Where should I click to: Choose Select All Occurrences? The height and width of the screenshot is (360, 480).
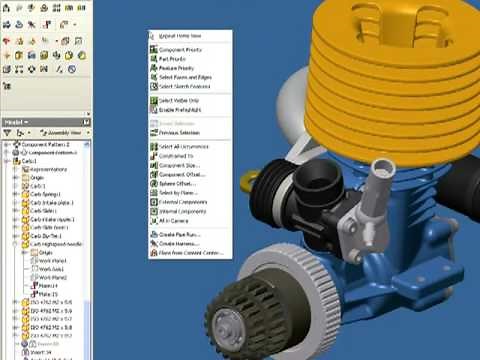(x=190, y=147)
